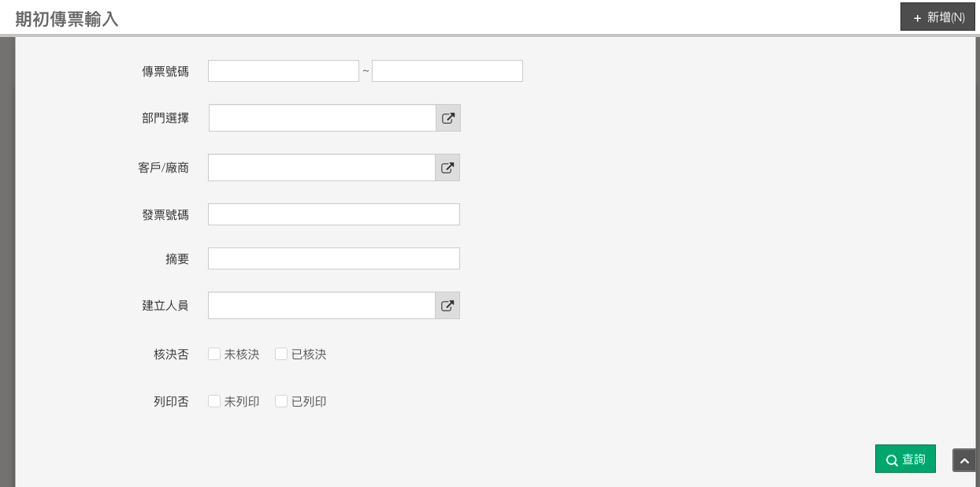The height and width of the screenshot is (487, 980).
Task: Focus the starting 傳票號碼 input field
Action: tap(284, 71)
